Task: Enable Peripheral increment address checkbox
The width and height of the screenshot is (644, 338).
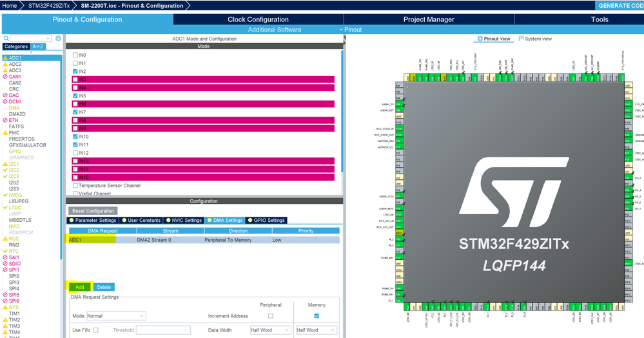Action: 270,316
